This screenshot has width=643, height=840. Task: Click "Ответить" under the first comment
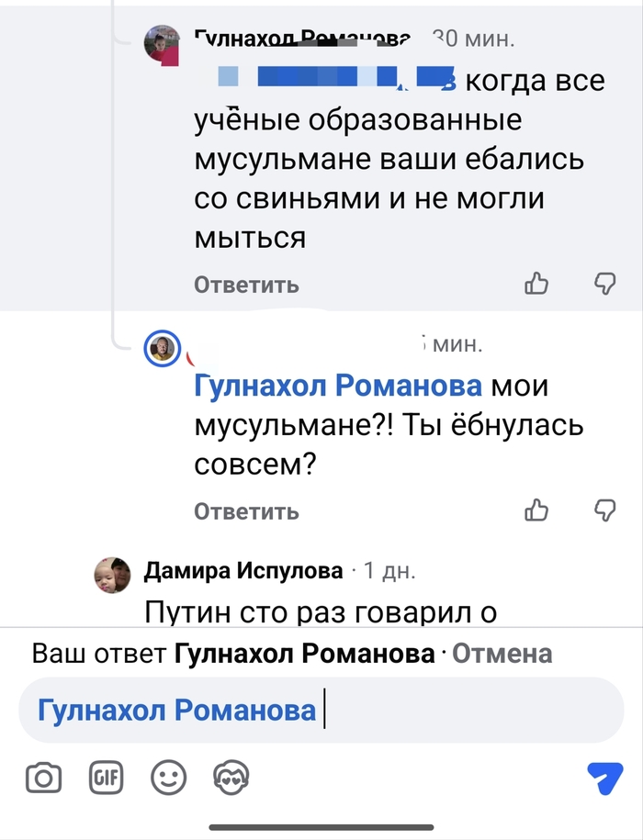tap(246, 285)
